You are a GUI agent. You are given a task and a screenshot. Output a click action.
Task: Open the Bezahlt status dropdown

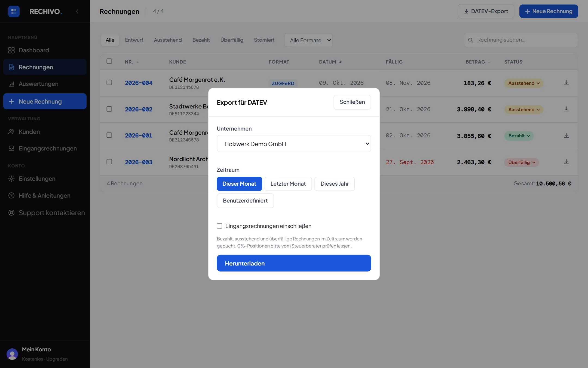coord(519,136)
